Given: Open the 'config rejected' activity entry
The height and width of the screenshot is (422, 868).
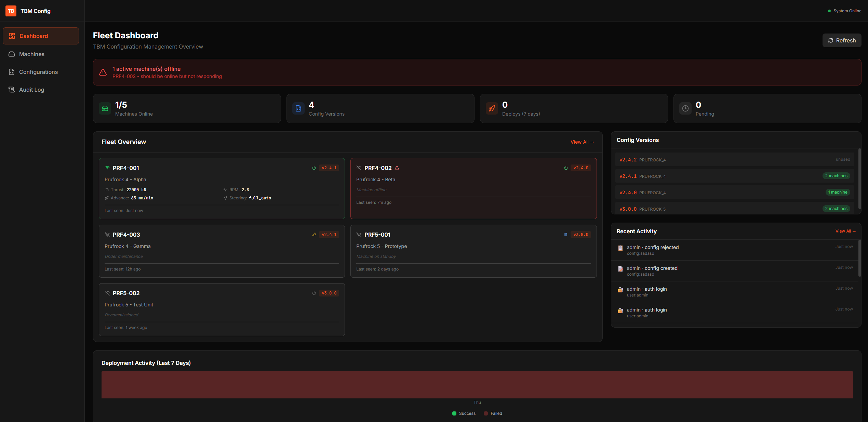Looking at the screenshot, I should [x=734, y=250].
